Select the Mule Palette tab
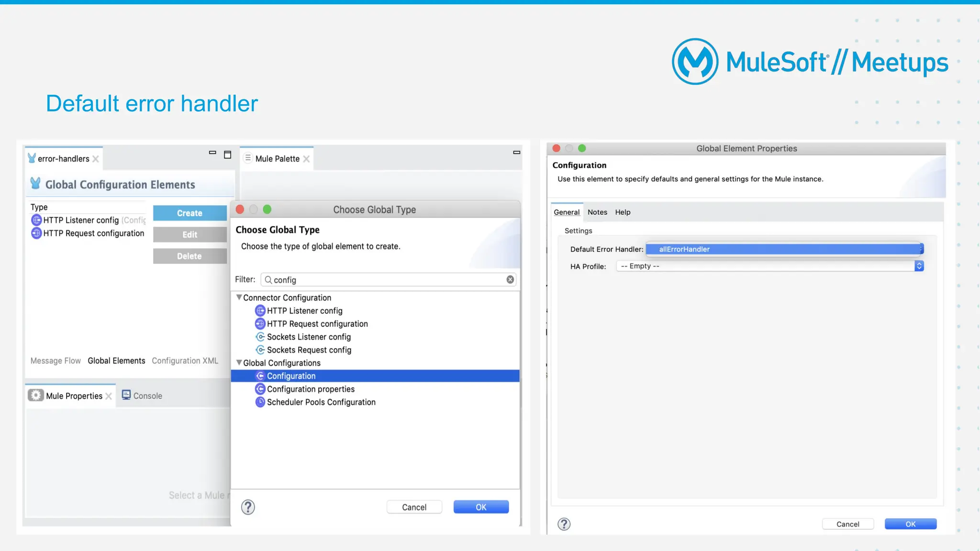The width and height of the screenshot is (980, 551). [x=277, y=158]
